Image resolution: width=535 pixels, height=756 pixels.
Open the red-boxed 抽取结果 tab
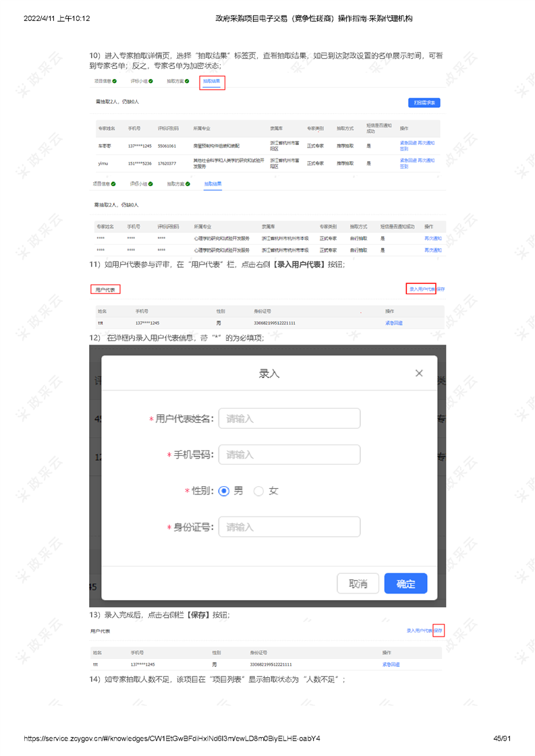212,82
